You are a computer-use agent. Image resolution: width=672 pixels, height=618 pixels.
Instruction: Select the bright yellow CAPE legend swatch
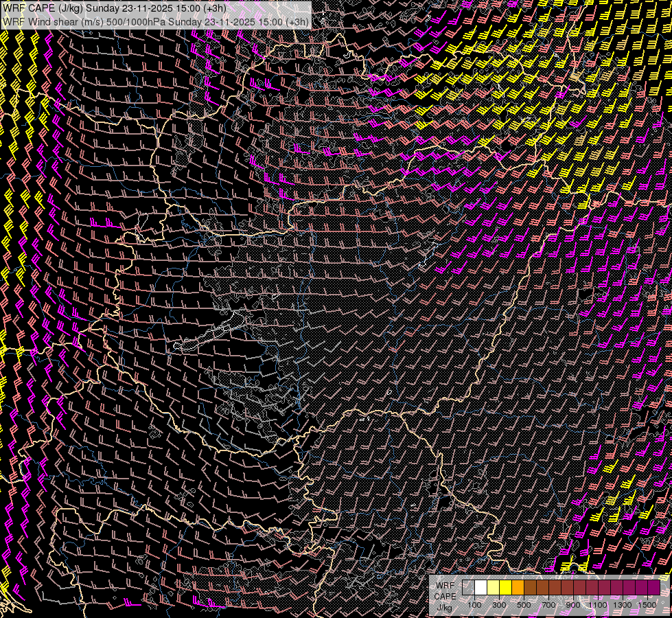[506, 588]
